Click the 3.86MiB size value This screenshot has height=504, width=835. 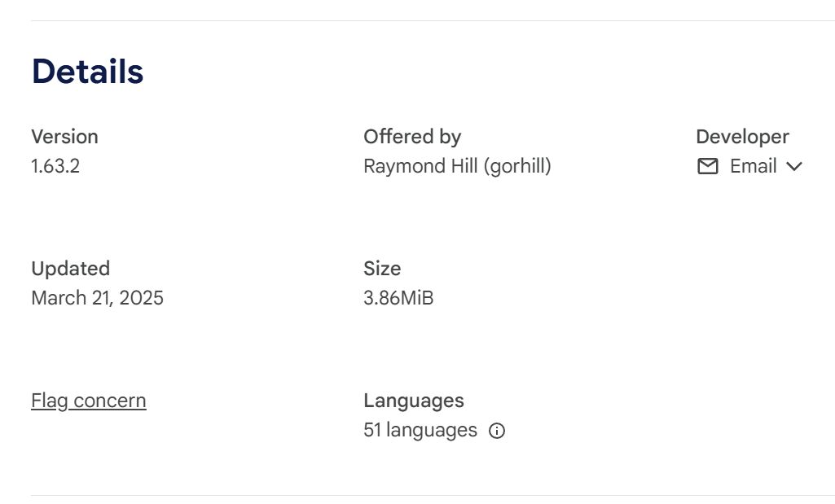click(398, 298)
